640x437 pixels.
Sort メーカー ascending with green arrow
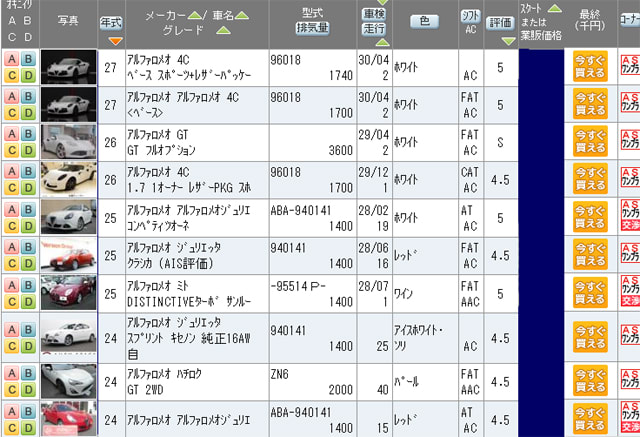[x=194, y=16]
